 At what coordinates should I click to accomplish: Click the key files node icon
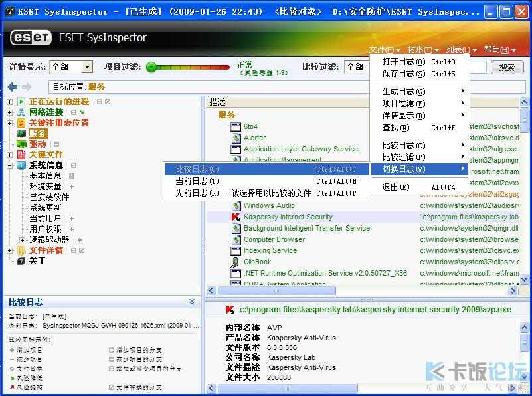pyautogui.click(x=21, y=155)
